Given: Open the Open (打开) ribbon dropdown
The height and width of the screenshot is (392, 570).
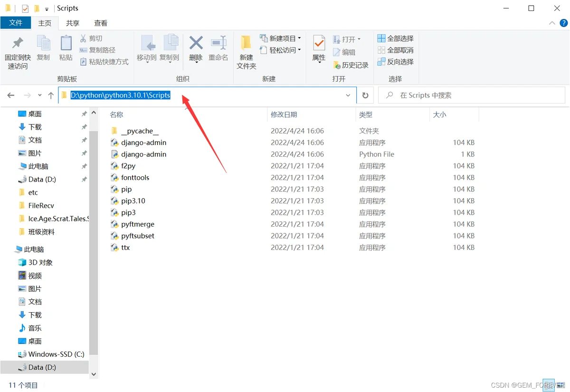Looking at the screenshot, I should click(x=347, y=39).
